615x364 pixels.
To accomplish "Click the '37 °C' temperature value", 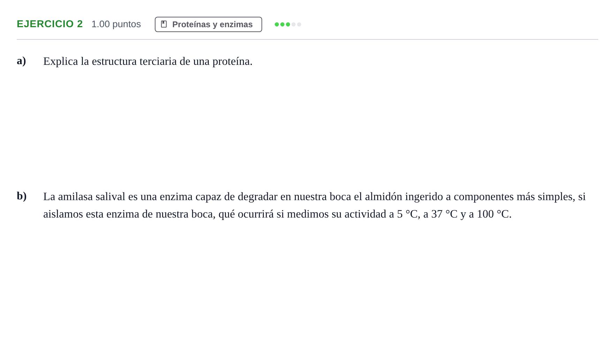I will click(x=444, y=214).
